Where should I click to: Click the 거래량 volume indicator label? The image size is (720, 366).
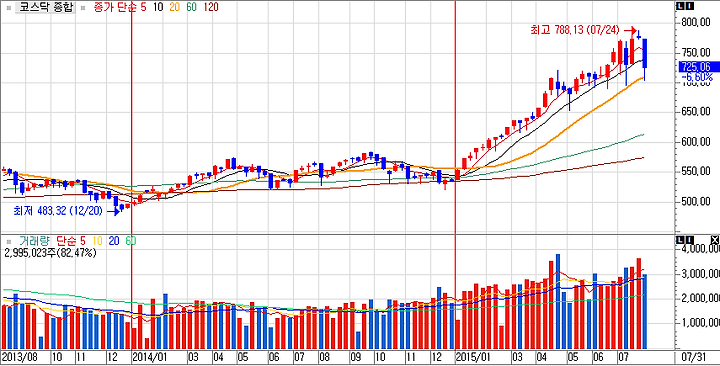(34, 240)
